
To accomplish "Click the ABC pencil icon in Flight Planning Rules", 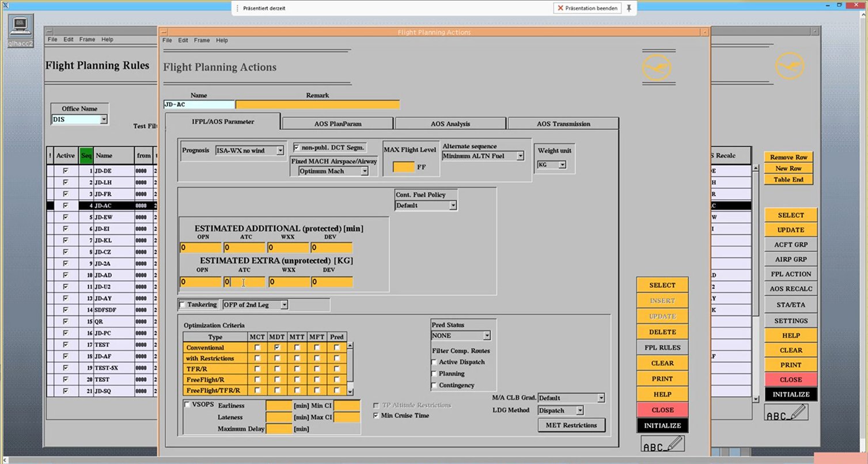I will pos(786,413).
